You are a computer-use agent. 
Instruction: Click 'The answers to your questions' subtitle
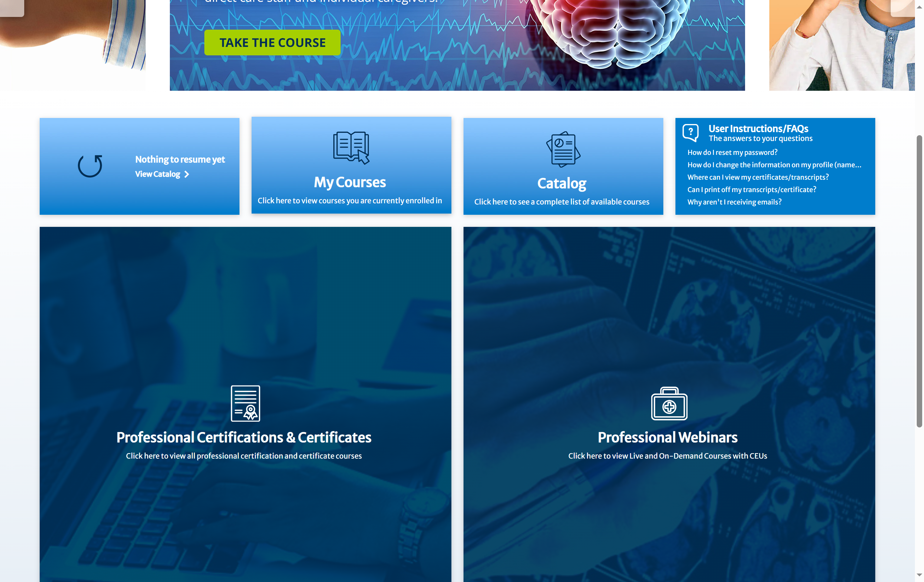[761, 139]
